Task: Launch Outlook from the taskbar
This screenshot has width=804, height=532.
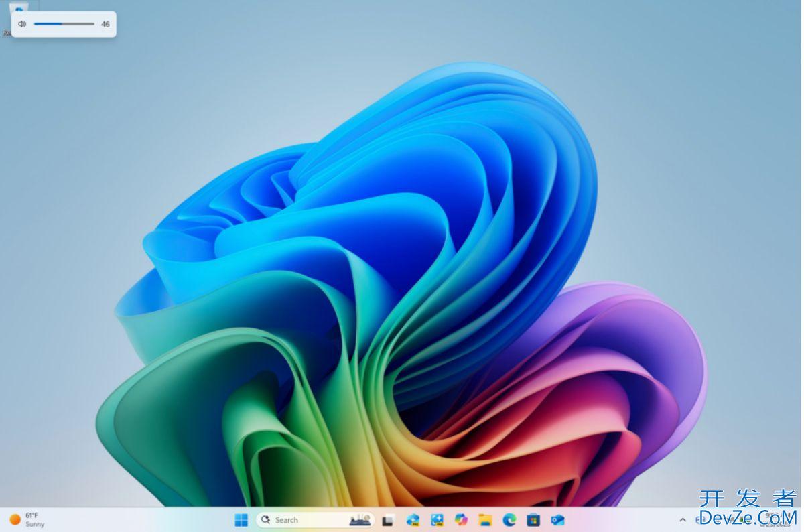Action: (557, 520)
